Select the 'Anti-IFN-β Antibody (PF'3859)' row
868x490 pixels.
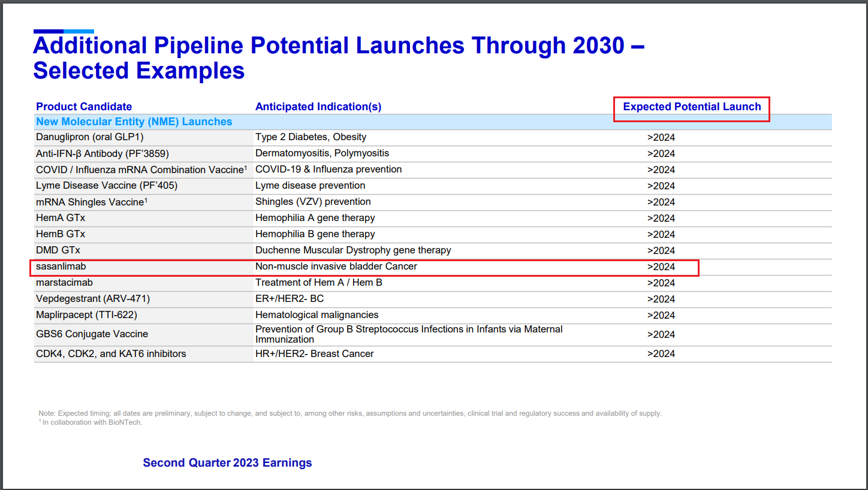point(102,153)
